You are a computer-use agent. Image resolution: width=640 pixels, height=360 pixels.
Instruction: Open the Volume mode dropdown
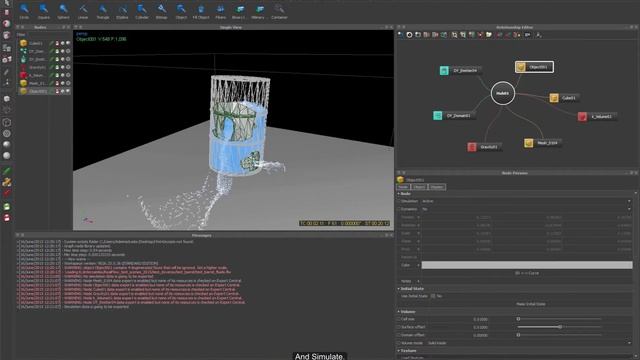(x=529, y=343)
